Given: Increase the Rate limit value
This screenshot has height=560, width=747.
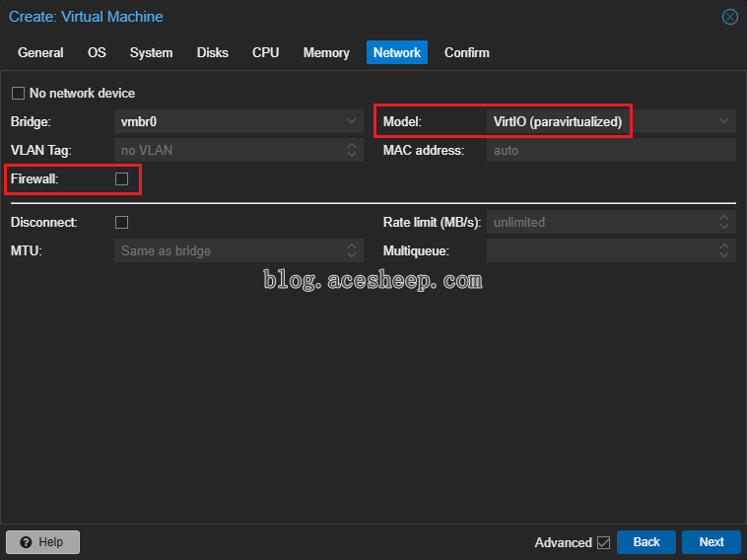Looking at the screenshot, I should point(724,217).
